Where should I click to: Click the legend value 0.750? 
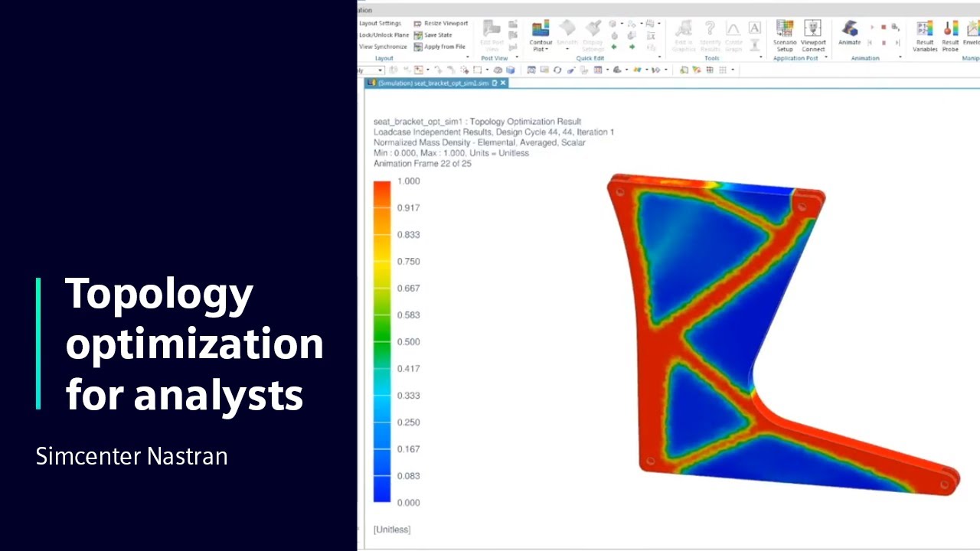coord(408,262)
